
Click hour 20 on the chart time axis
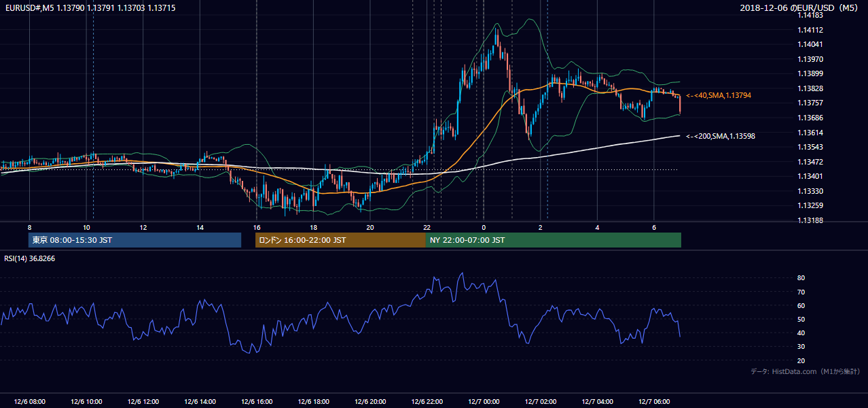coord(370,227)
